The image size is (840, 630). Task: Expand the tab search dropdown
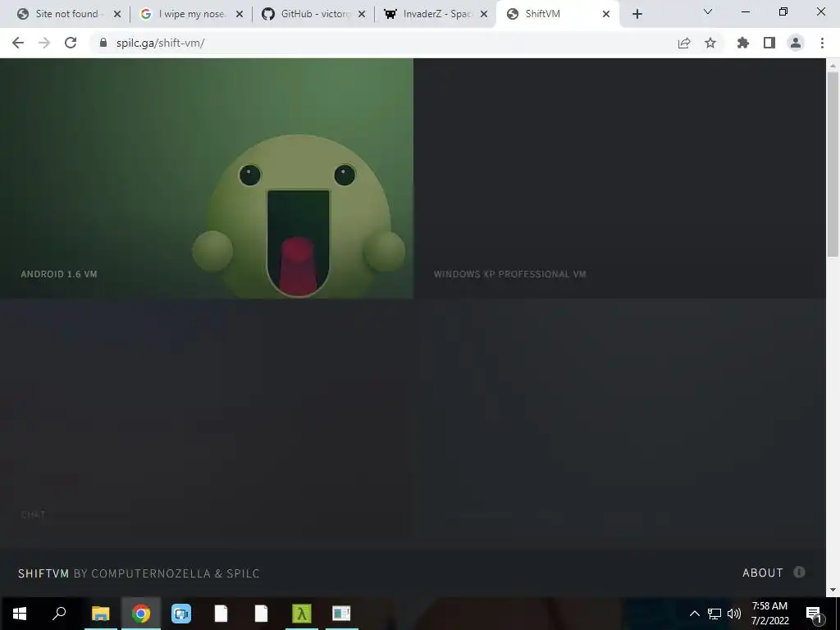click(708, 11)
